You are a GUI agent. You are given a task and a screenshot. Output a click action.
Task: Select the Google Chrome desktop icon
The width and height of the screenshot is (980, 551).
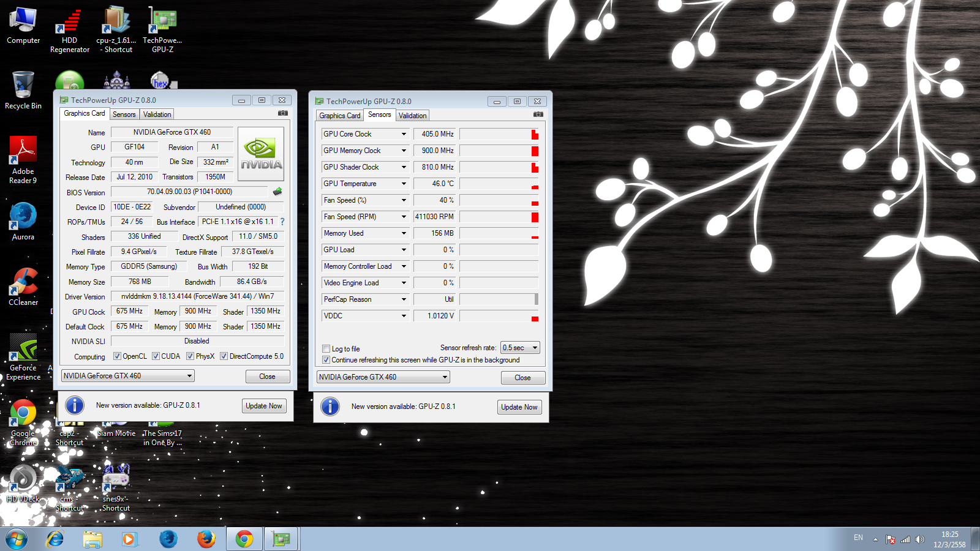(x=23, y=423)
